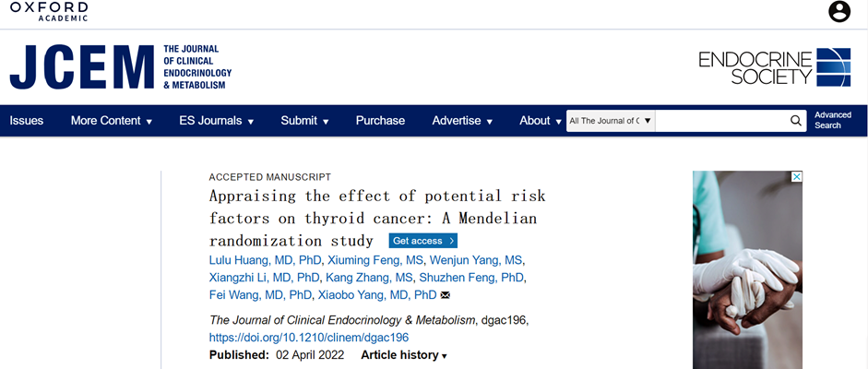Click the Oxford Academic logo
Image resolution: width=868 pixels, height=369 pixels.
[49, 11]
